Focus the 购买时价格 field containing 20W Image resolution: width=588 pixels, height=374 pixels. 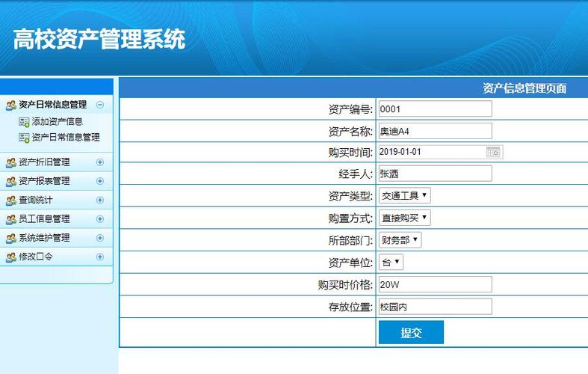click(x=436, y=284)
